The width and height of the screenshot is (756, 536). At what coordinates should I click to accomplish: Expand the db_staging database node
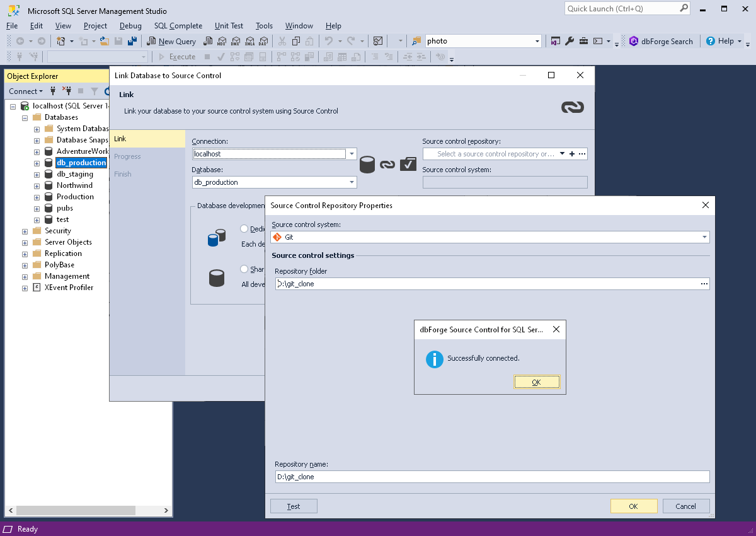[x=37, y=175]
